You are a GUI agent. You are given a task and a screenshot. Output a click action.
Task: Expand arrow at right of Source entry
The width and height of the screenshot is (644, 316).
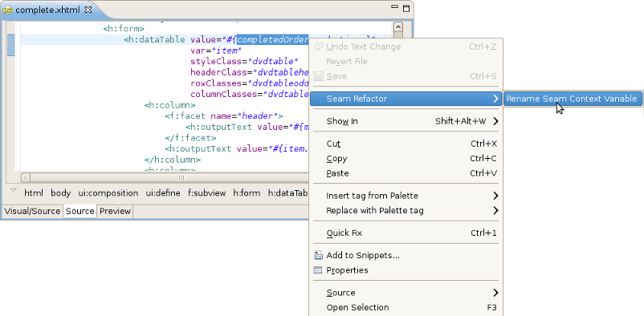(495, 293)
